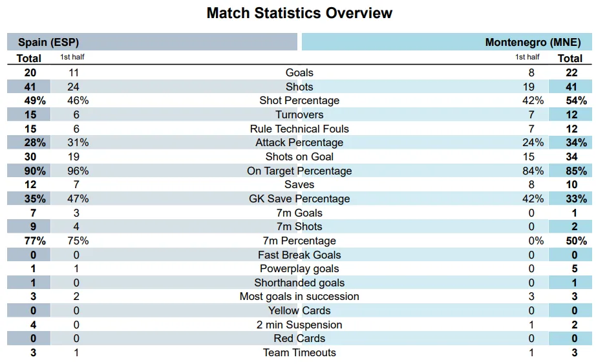This screenshot has height=364, width=596.
Task: Select the Attack Percentage row label
Action: pyautogui.click(x=299, y=143)
